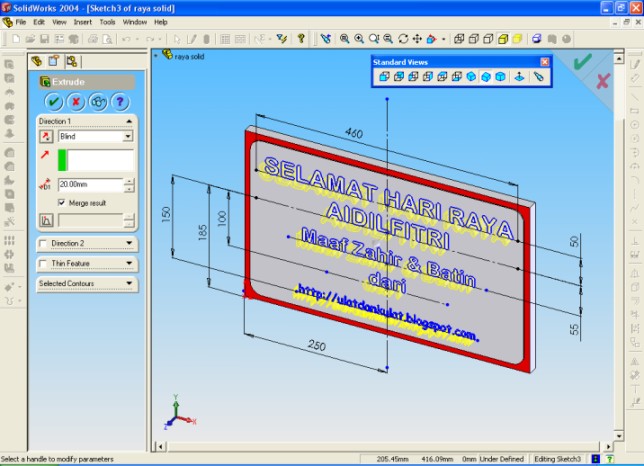Enable the Thin Feature checkbox
644x466 pixels.
click(x=43, y=263)
